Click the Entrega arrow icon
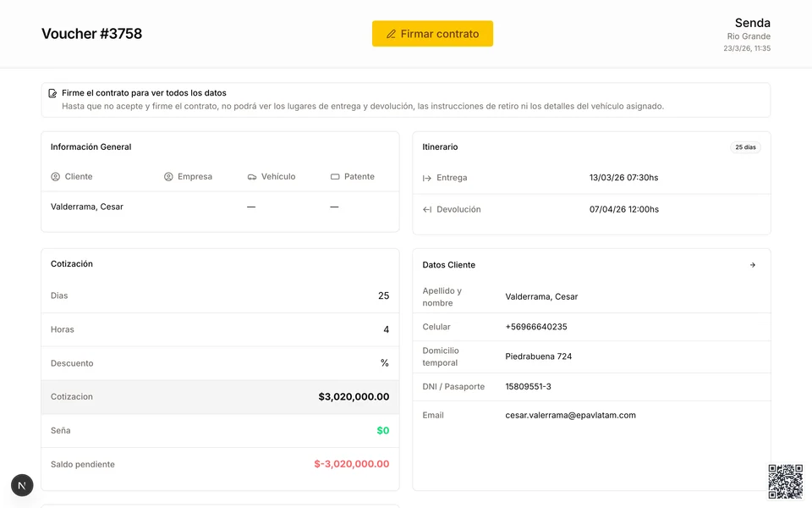 click(427, 178)
